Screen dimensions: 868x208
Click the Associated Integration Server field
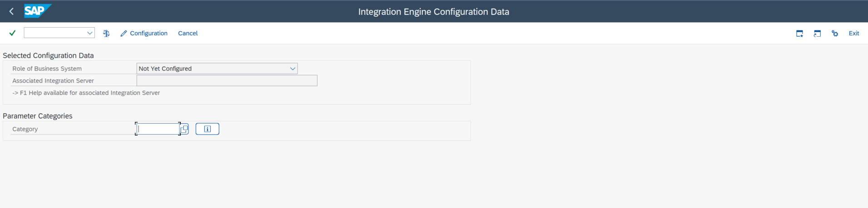pyautogui.click(x=227, y=81)
